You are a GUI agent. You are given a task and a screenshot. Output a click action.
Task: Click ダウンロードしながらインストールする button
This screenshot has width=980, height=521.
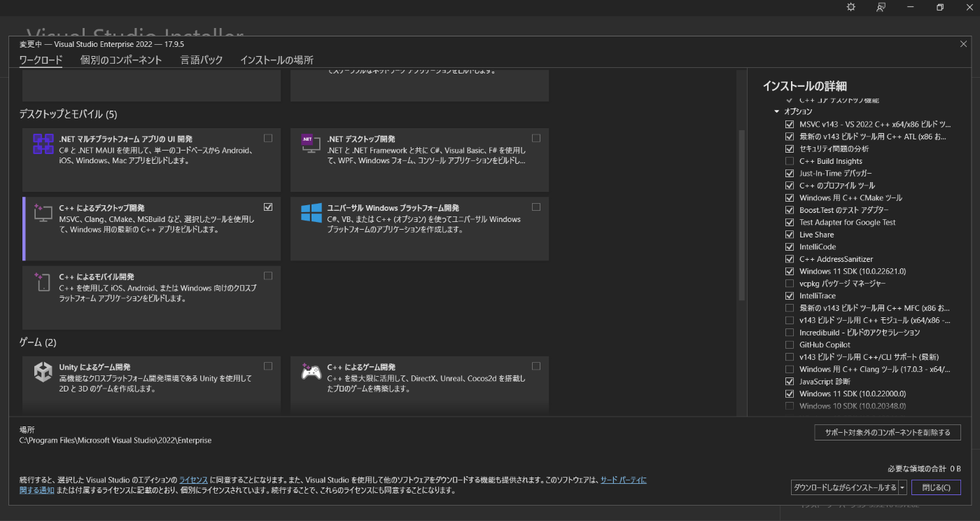click(845, 487)
